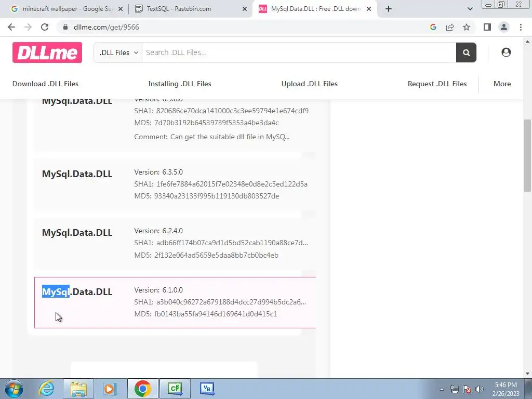Click SHA1 starting with a3b040c96272

[x=220, y=302]
